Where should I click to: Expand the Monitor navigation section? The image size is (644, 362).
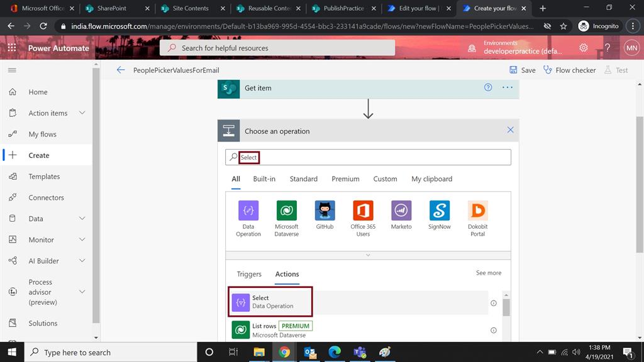point(82,239)
